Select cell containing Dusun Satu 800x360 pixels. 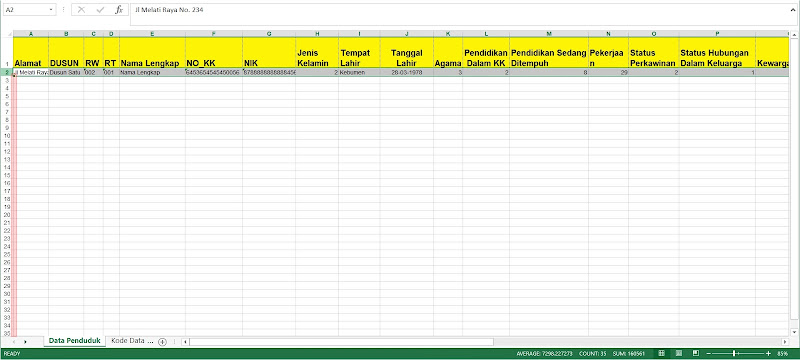click(66, 73)
